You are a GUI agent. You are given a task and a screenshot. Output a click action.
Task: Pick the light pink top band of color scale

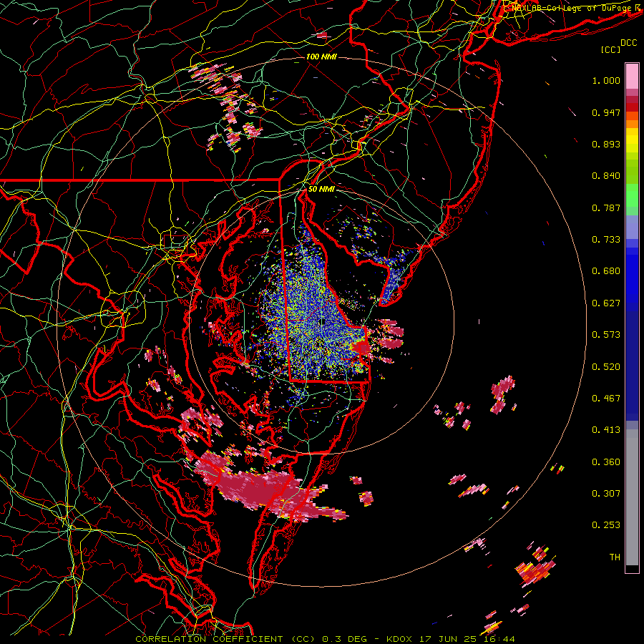(632, 77)
